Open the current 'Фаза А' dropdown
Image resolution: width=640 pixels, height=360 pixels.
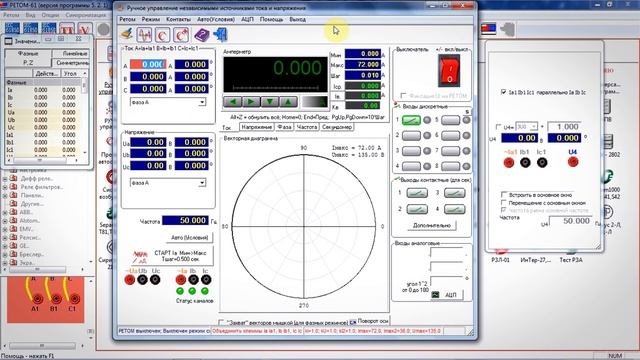coord(202,102)
